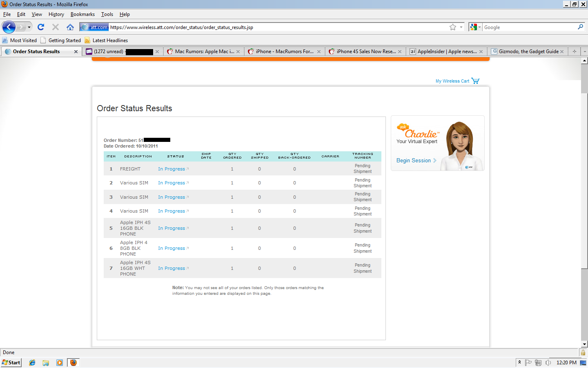Click the Start button
The height and width of the screenshot is (368, 588).
[11, 363]
